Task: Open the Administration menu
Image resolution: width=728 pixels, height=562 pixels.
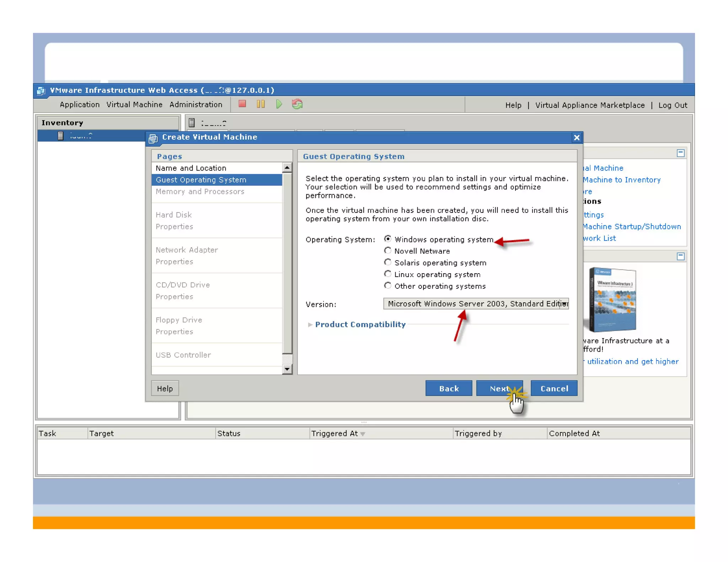Action: (x=196, y=104)
